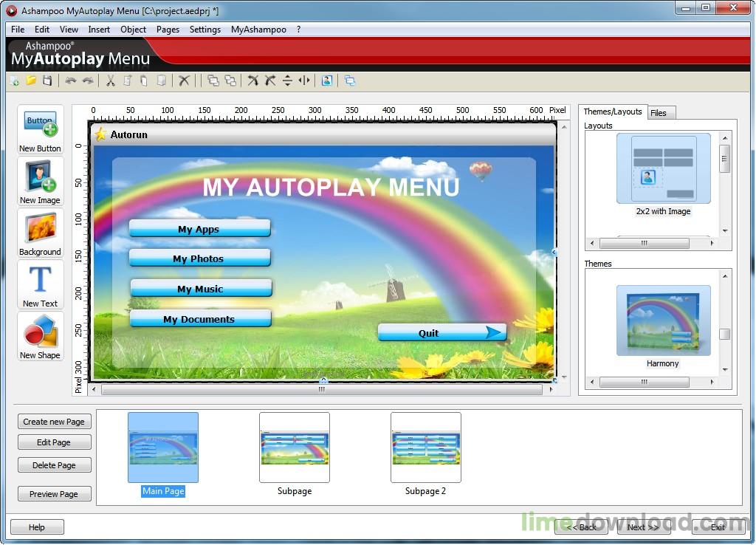Open the Pages menu

[x=168, y=30]
